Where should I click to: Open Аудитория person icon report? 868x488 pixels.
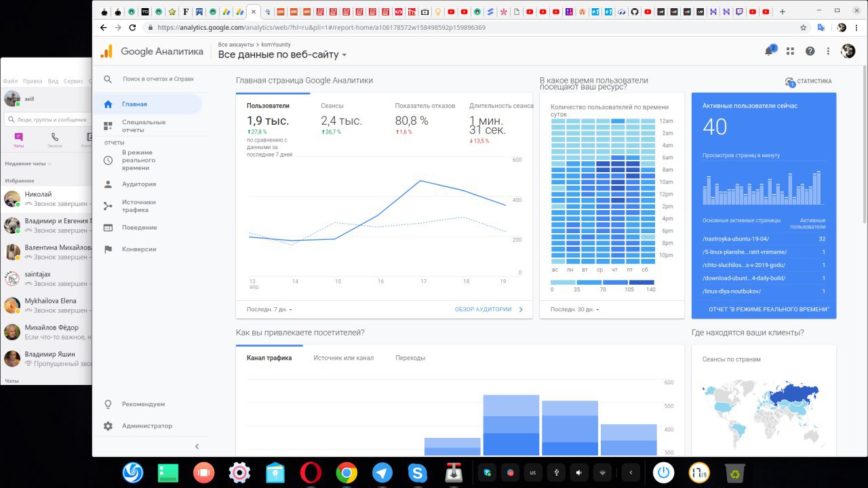pos(108,184)
